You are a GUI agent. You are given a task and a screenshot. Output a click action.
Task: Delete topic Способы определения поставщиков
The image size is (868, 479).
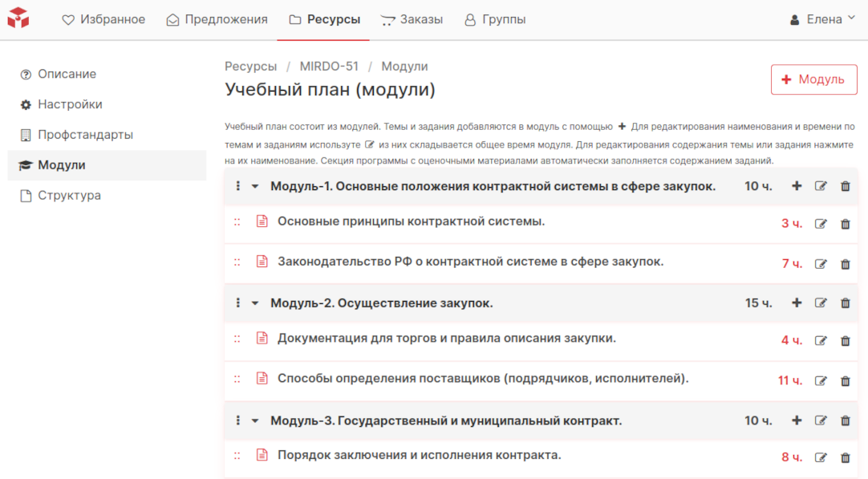pos(845,381)
